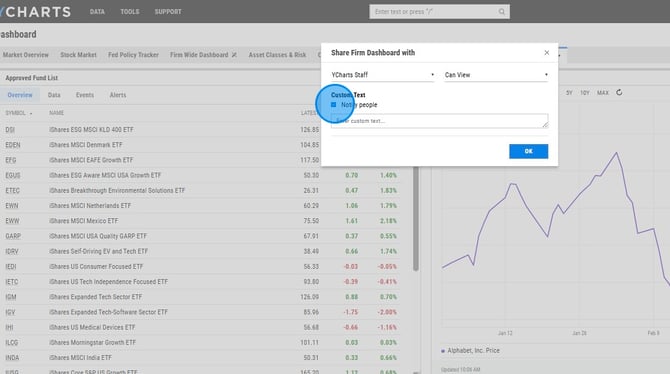Open iShares MSCI Netherlands ETF

pos(90,206)
